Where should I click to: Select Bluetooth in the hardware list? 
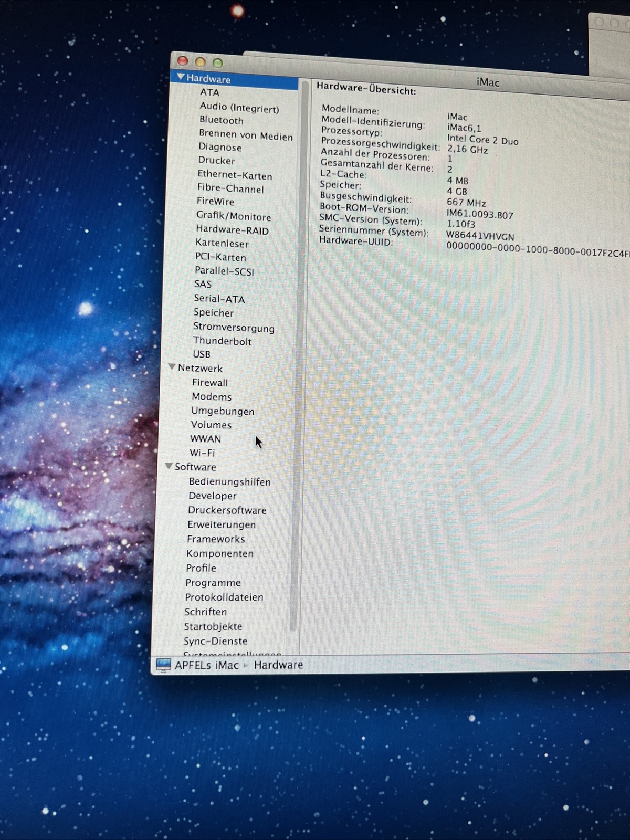pyautogui.click(x=221, y=120)
